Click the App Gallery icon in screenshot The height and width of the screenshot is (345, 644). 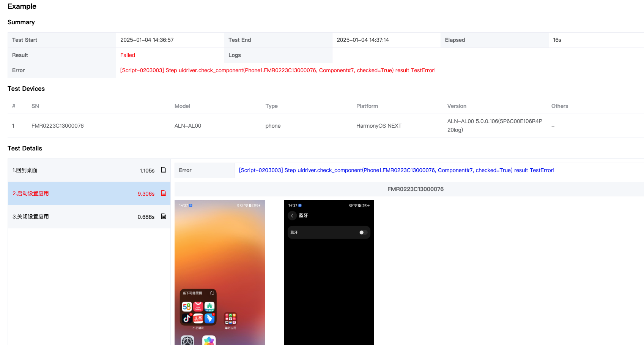click(198, 306)
